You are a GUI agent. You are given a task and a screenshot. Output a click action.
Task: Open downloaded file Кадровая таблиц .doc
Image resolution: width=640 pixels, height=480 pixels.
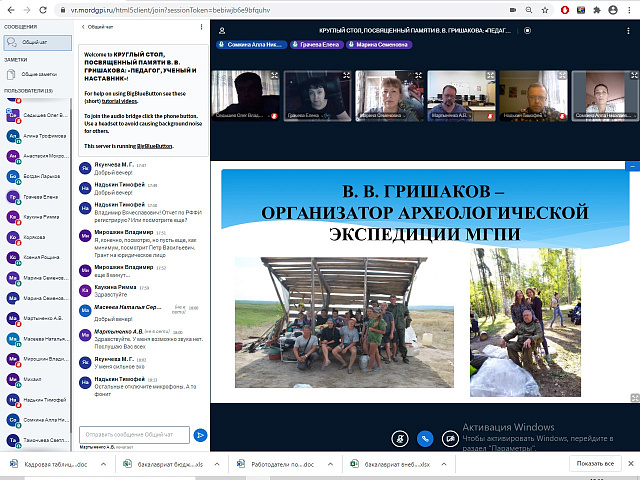49,464
